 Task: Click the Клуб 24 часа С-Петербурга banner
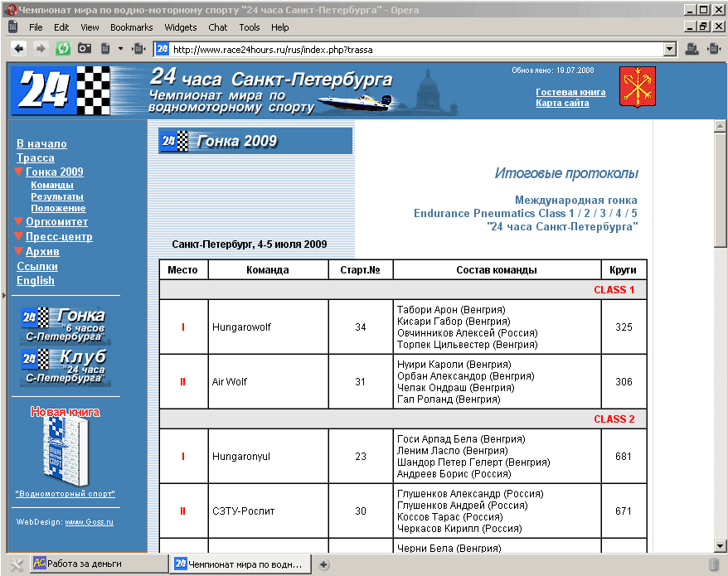[x=65, y=367]
